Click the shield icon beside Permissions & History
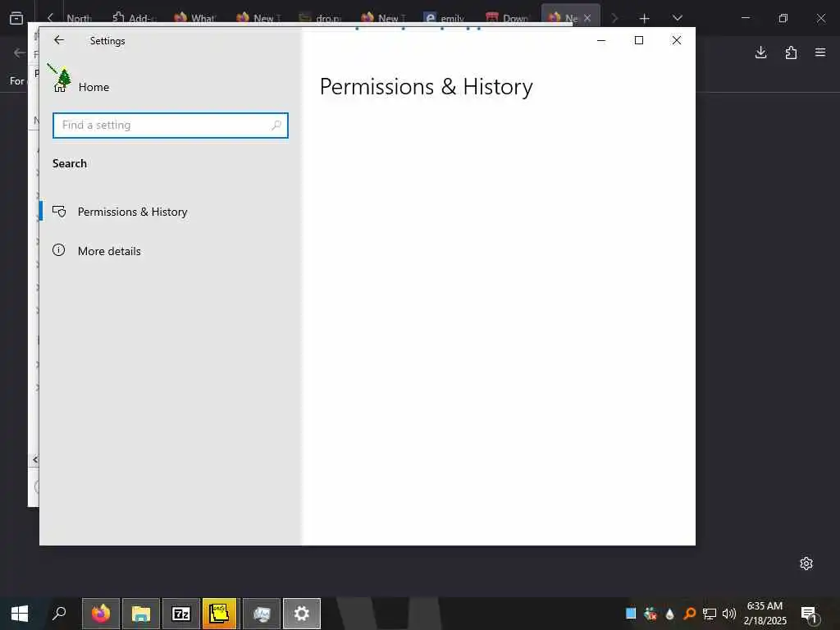Screen dimensions: 840x630 [59, 211]
